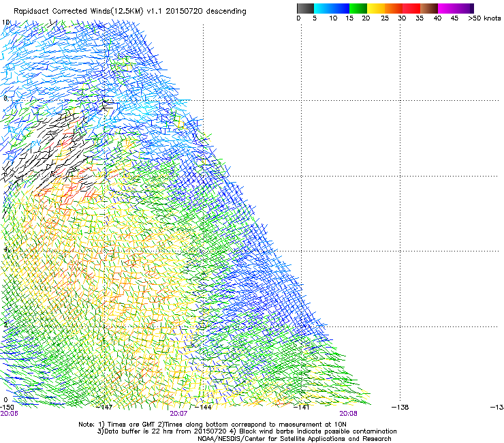Screen dimensions: 504x443
Task: Click the legend value '5' under the color bar
Action: 315,18
